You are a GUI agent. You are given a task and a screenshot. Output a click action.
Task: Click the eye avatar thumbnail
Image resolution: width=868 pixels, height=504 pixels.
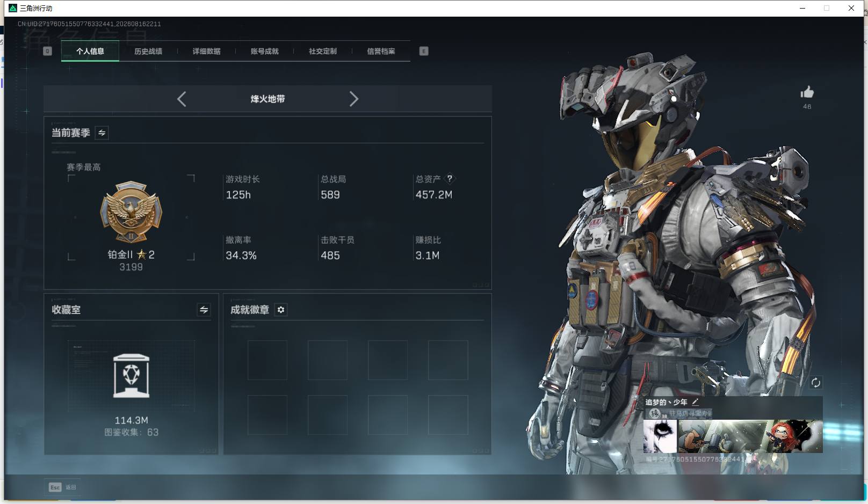point(660,436)
